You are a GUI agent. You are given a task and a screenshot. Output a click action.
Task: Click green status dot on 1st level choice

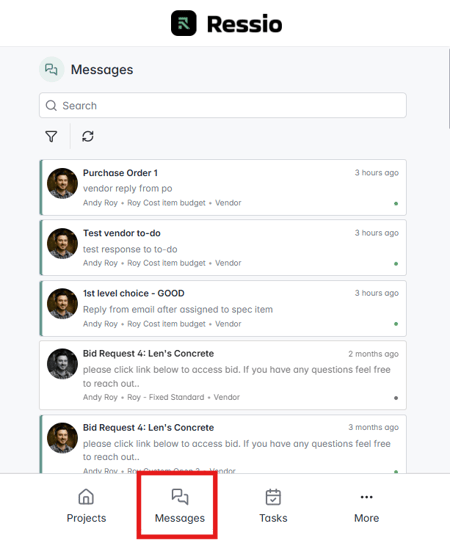point(396,324)
